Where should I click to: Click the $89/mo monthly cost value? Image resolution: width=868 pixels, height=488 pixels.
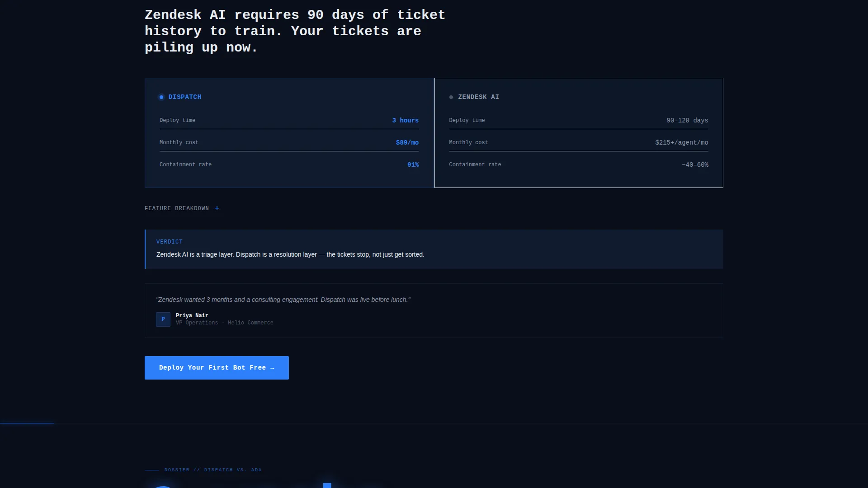(407, 143)
